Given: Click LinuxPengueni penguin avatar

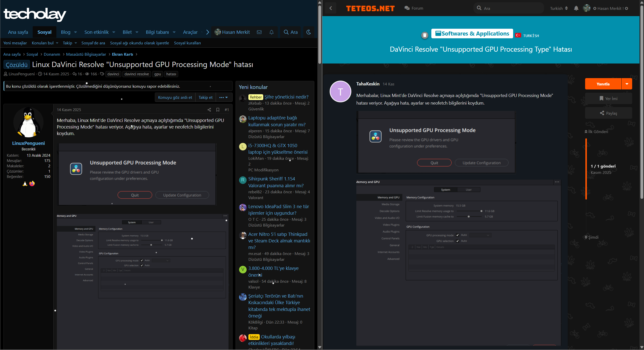Looking at the screenshot, I should [28, 122].
